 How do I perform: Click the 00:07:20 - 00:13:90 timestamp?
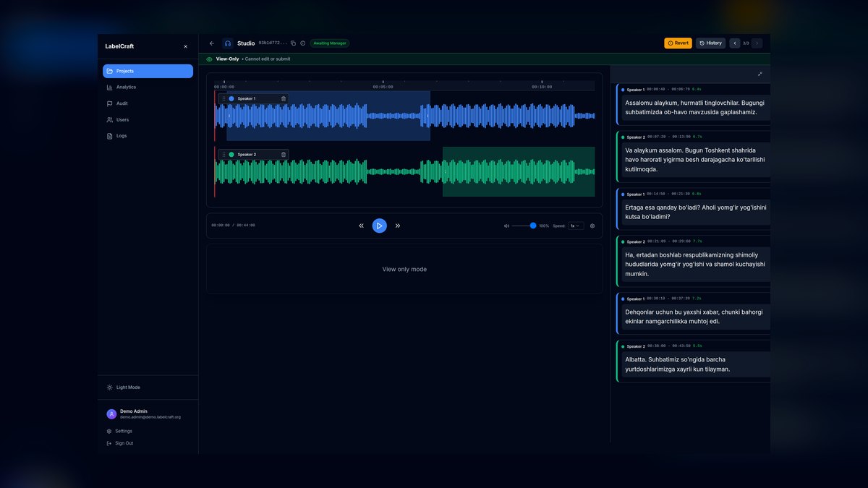(668, 137)
